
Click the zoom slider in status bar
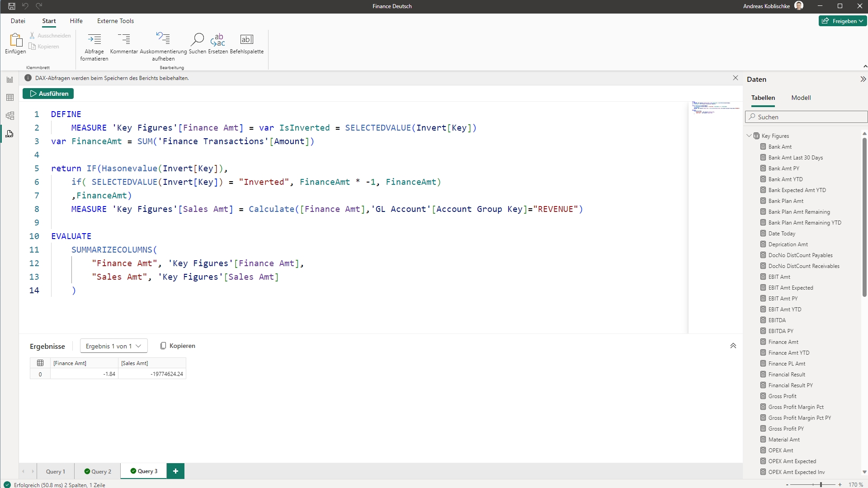[821, 484]
